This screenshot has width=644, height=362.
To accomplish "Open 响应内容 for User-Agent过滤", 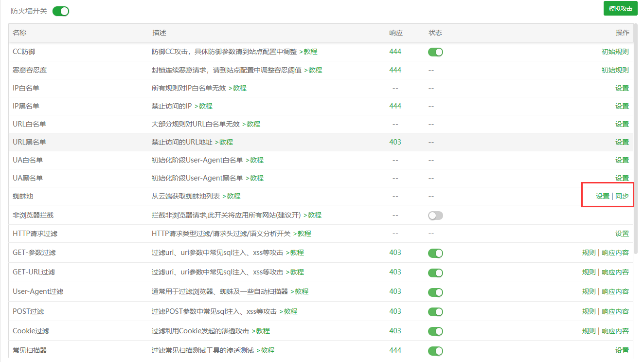I will click(x=615, y=291).
